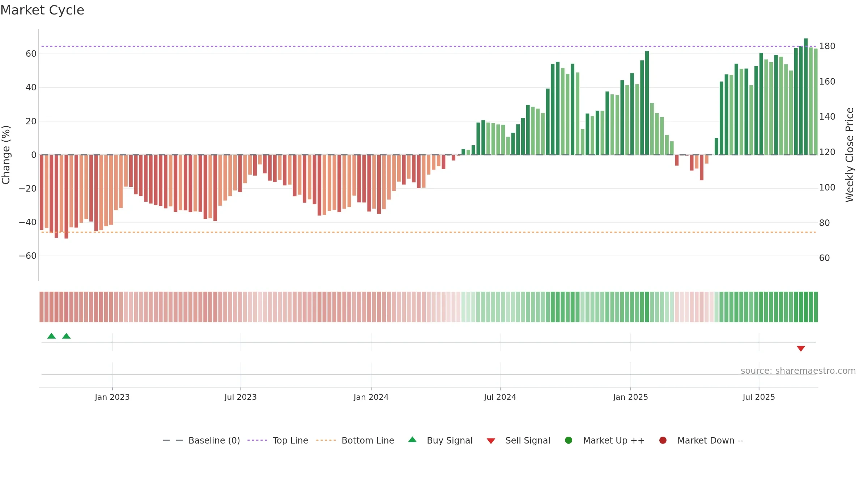Click the Market Cycle chart title
868x488 pixels.
point(42,10)
